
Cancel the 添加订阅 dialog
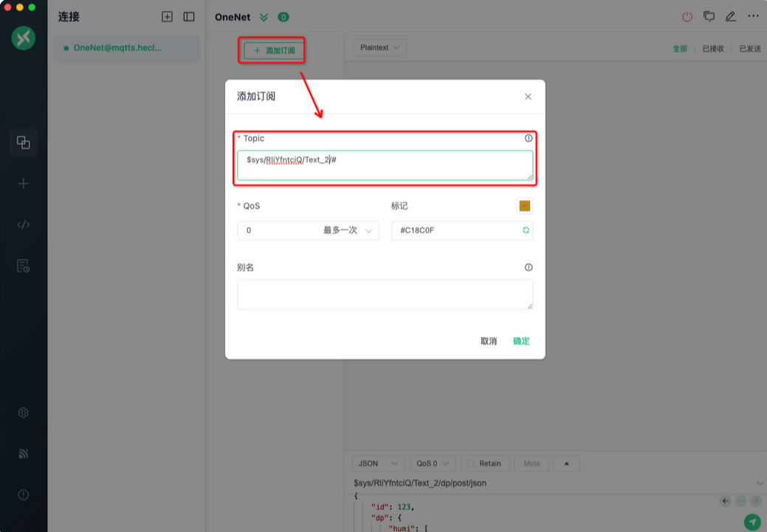click(489, 341)
